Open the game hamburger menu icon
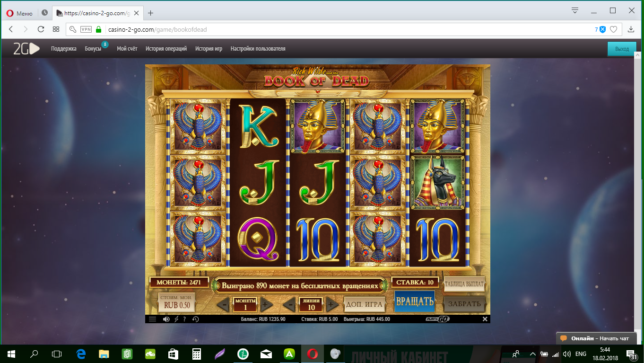The height and width of the screenshot is (363, 644). tap(152, 319)
